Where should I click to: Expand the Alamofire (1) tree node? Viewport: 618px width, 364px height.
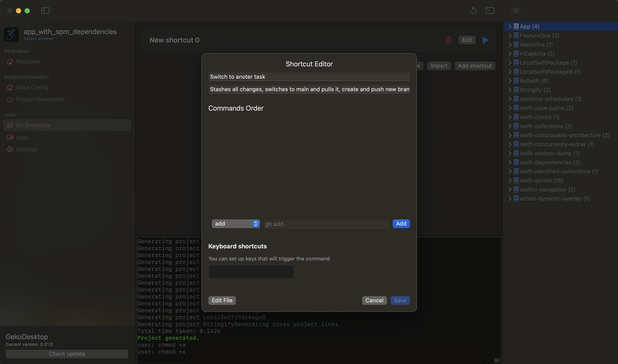click(x=510, y=45)
